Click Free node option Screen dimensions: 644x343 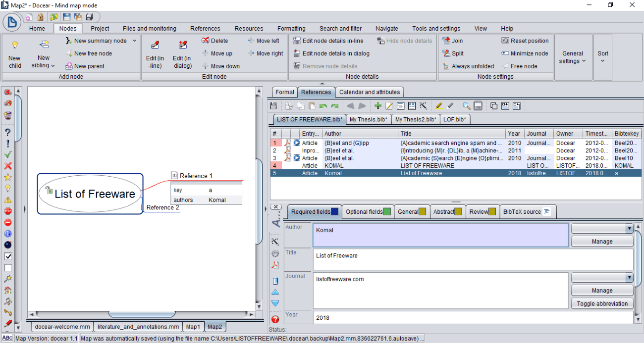point(519,66)
